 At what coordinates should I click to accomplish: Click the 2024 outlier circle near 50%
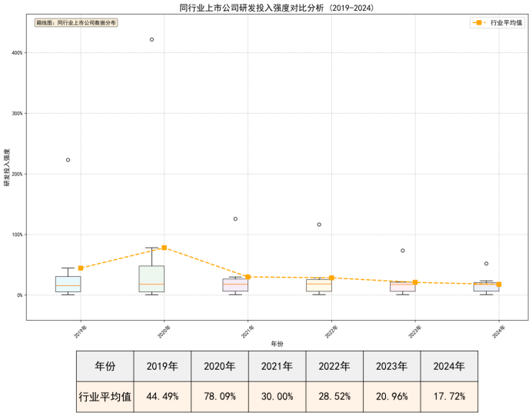486,264
